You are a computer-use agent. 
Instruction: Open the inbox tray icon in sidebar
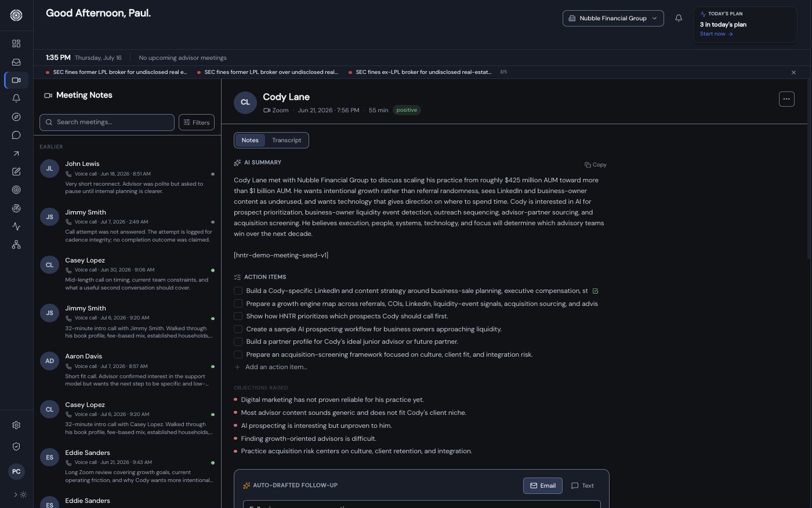coord(16,62)
